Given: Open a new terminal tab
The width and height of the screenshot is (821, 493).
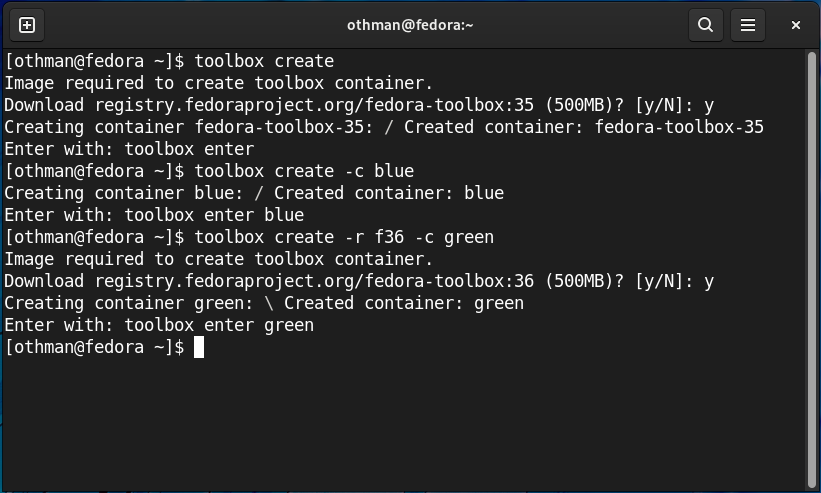Looking at the screenshot, I should tap(27, 25).
